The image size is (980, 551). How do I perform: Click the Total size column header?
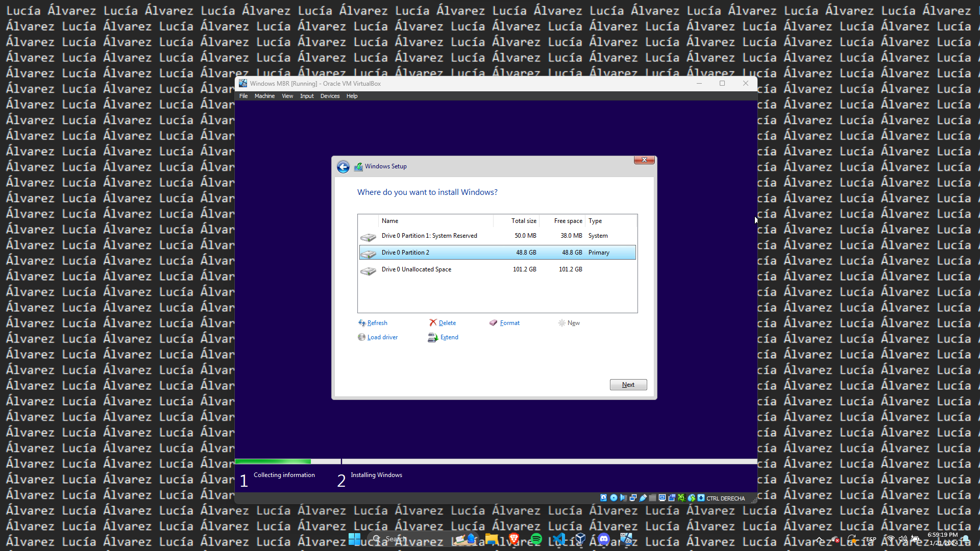[x=524, y=221]
